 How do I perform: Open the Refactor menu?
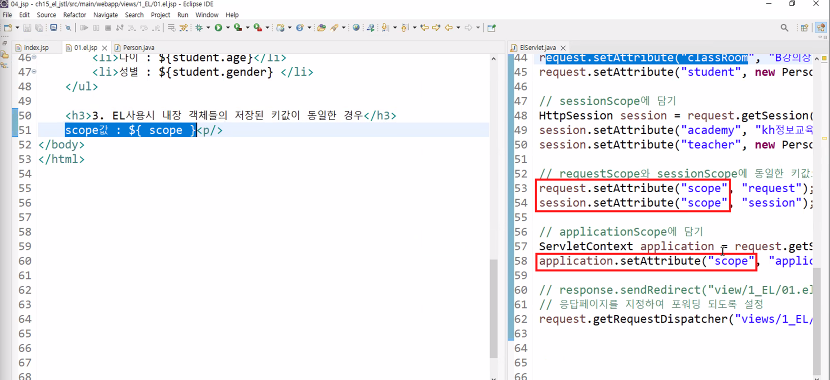coord(75,15)
